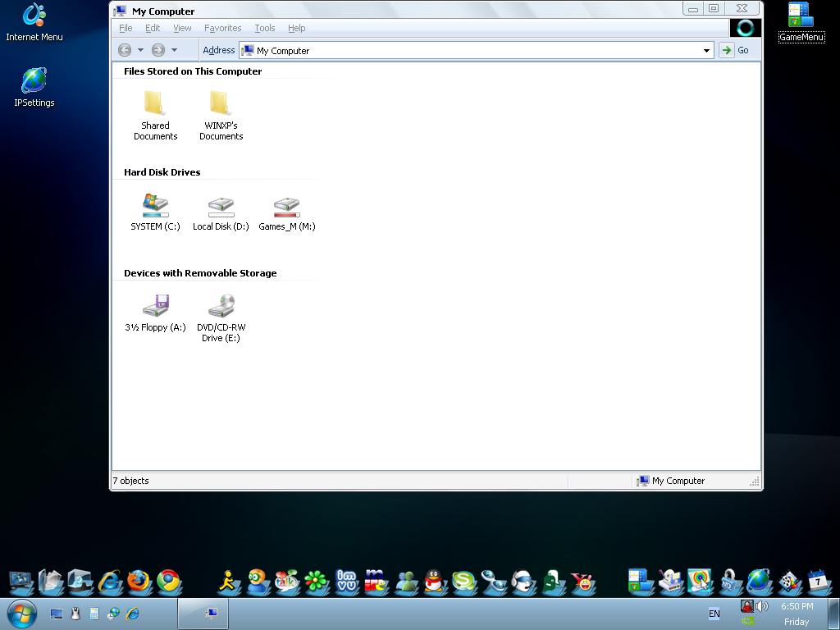Image resolution: width=840 pixels, height=630 pixels.
Task: Click the clock showing 6:50 PM
Action: pyautogui.click(x=797, y=606)
